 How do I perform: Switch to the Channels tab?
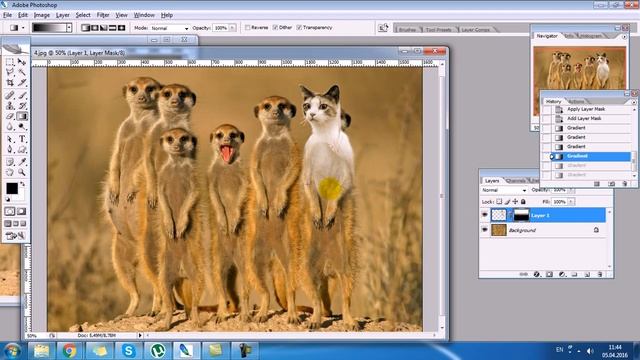pos(516,181)
